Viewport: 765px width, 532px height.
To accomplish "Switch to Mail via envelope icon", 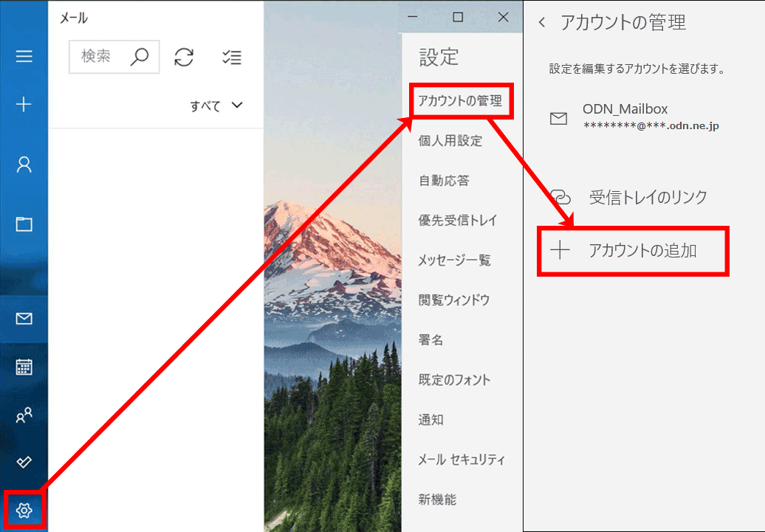I will coord(24,319).
